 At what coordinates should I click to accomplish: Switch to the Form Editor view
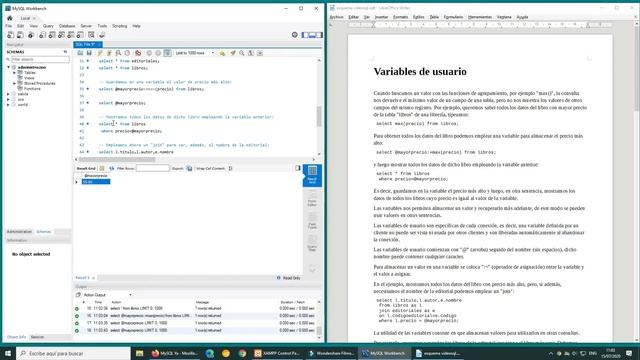coord(312,199)
